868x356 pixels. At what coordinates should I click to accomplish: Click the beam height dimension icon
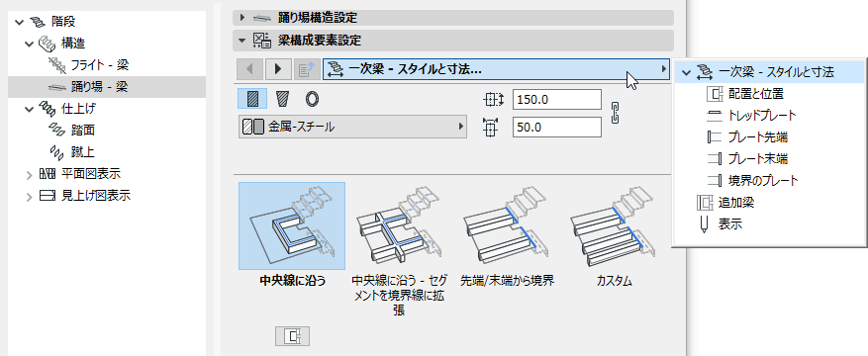coord(492,128)
